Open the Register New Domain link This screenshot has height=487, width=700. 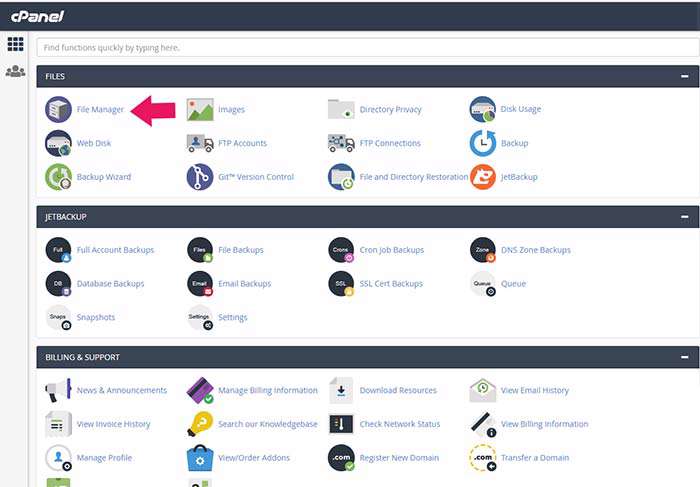[399, 458]
